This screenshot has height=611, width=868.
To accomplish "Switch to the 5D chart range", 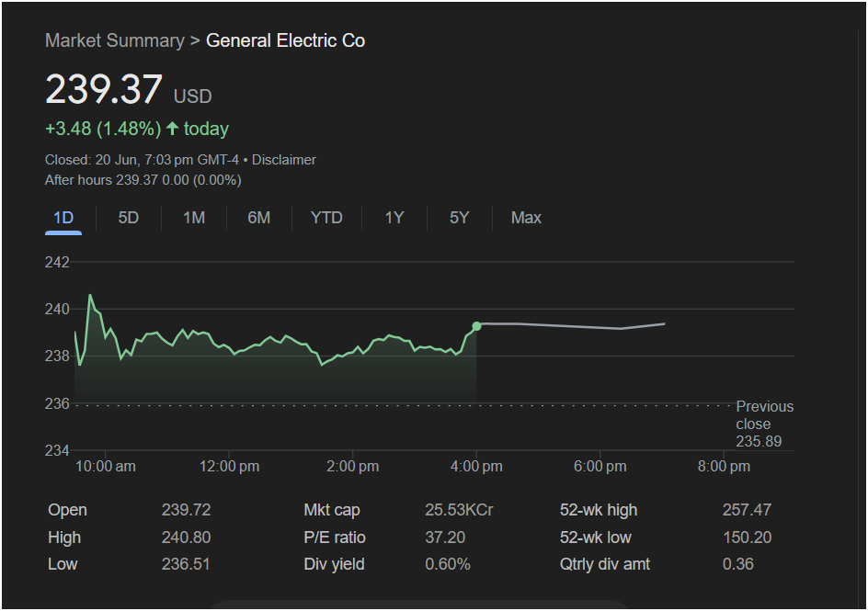I will tap(129, 218).
